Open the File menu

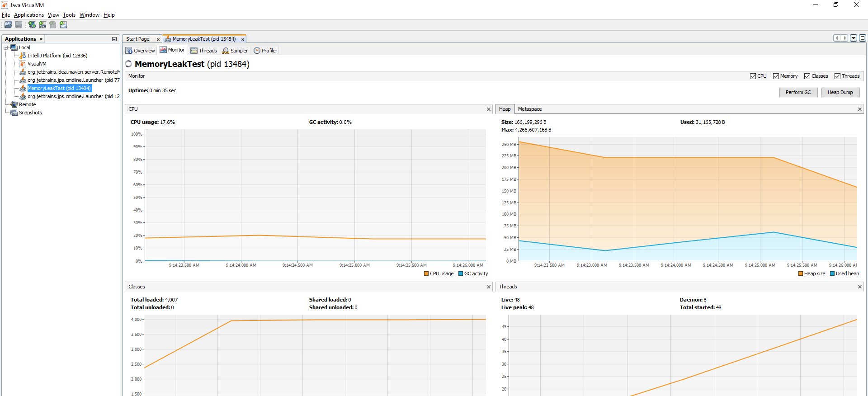(6, 15)
